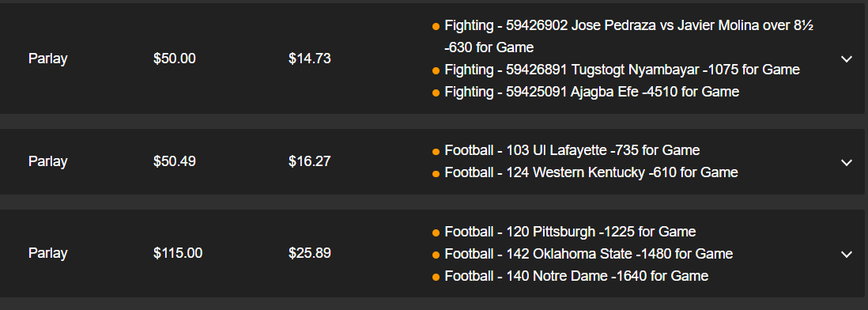Click orange bullet beside Jose Pedraza pick

point(436,26)
